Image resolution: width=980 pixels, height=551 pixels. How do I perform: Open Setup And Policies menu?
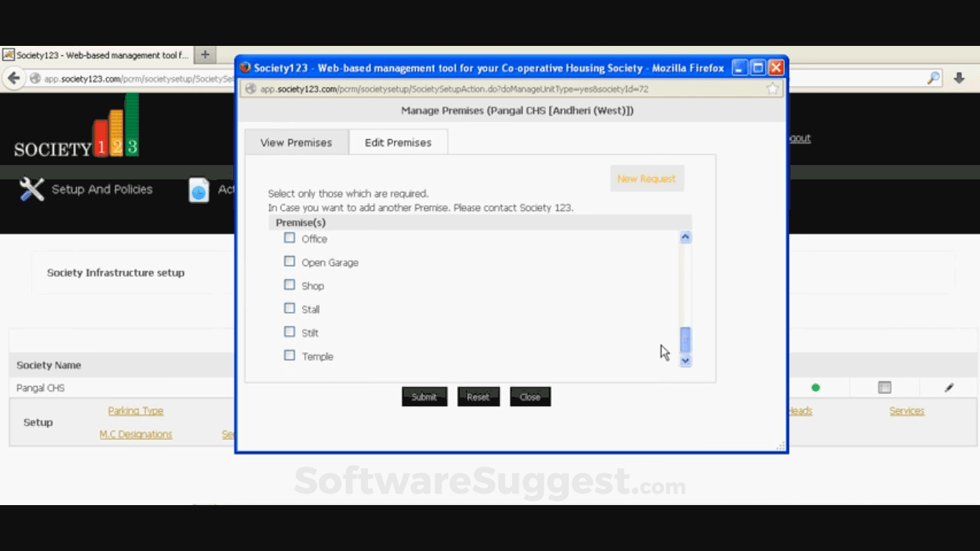click(102, 189)
